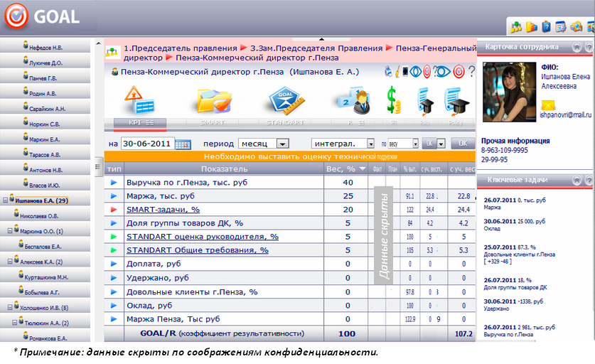Open the по весу dropdown
Screen dimensions: 595x364
point(403,144)
